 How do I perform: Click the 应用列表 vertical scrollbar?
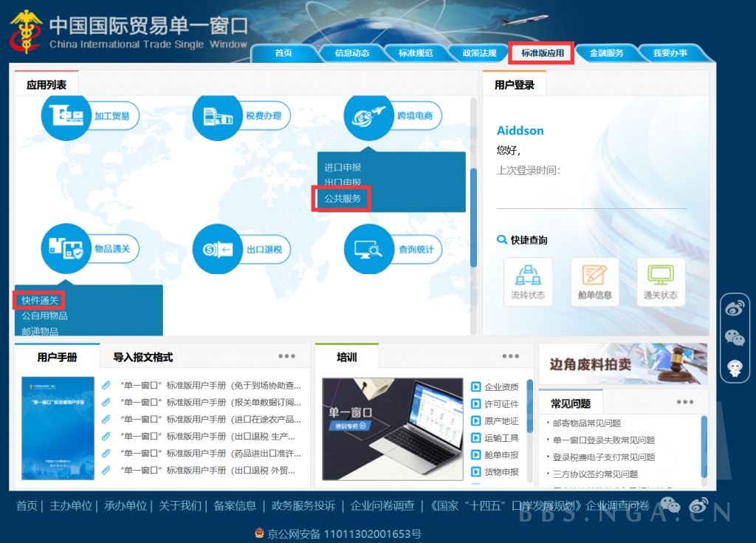pos(473,217)
